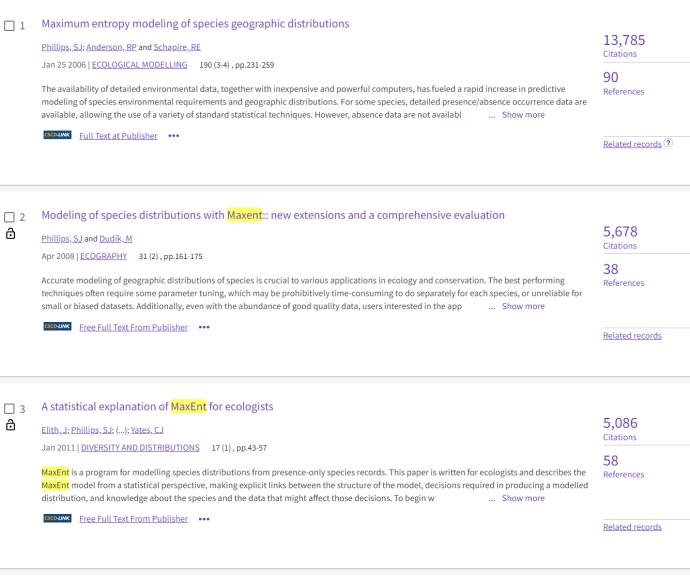Open Free Full Text From Publisher for record 2

(x=133, y=327)
